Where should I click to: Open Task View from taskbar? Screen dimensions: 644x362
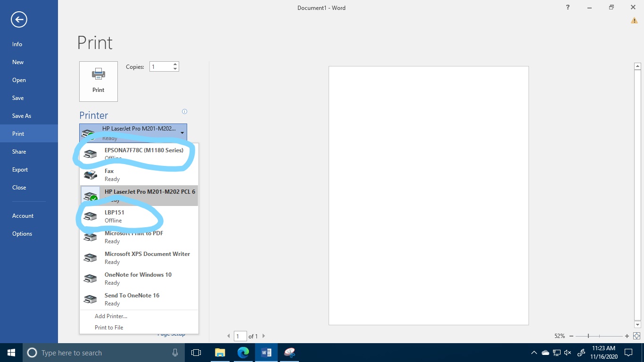point(196,353)
